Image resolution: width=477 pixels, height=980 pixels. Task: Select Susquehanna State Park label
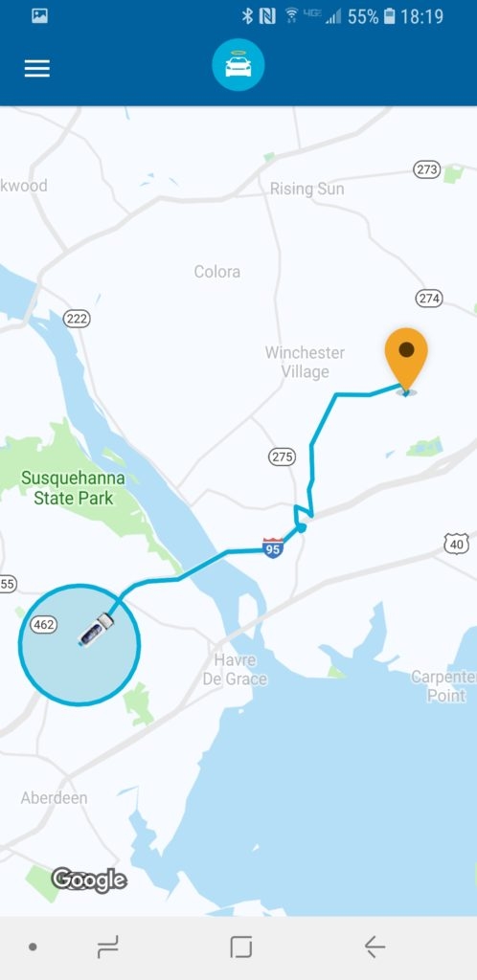coord(73,488)
